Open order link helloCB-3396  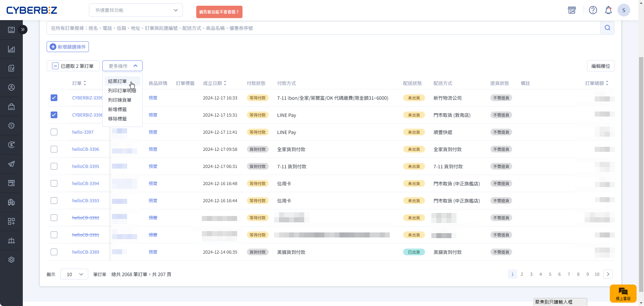tap(86, 149)
